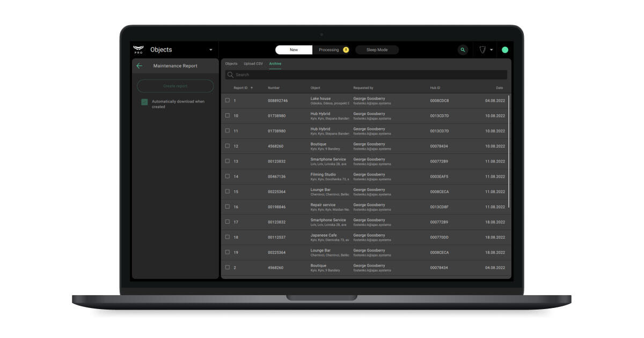
Task: Activate Sleep Mode button
Action: coord(377,50)
